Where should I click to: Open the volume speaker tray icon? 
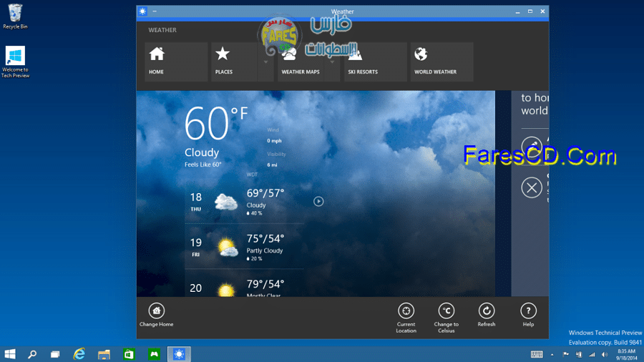point(605,354)
